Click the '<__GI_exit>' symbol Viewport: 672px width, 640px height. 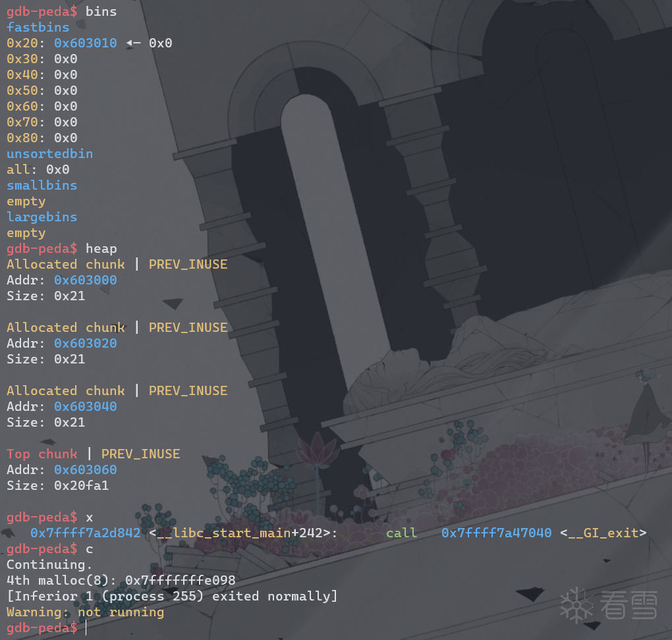tap(603, 533)
